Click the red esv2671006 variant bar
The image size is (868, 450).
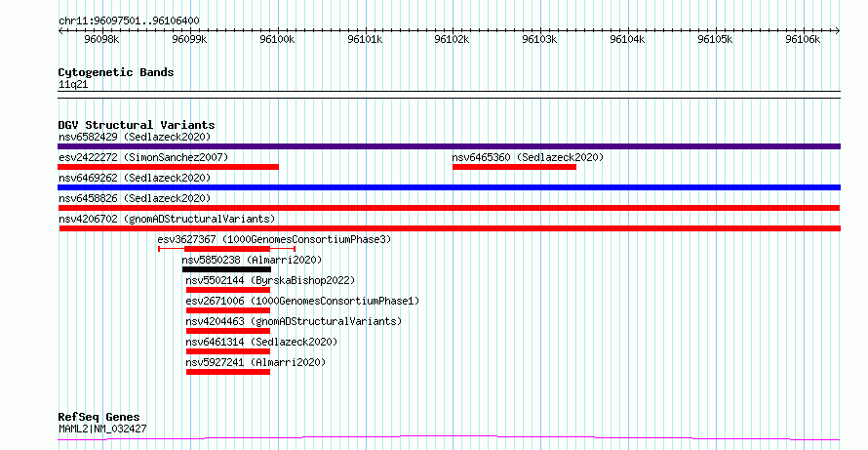pyautogui.click(x=228, y=310)
